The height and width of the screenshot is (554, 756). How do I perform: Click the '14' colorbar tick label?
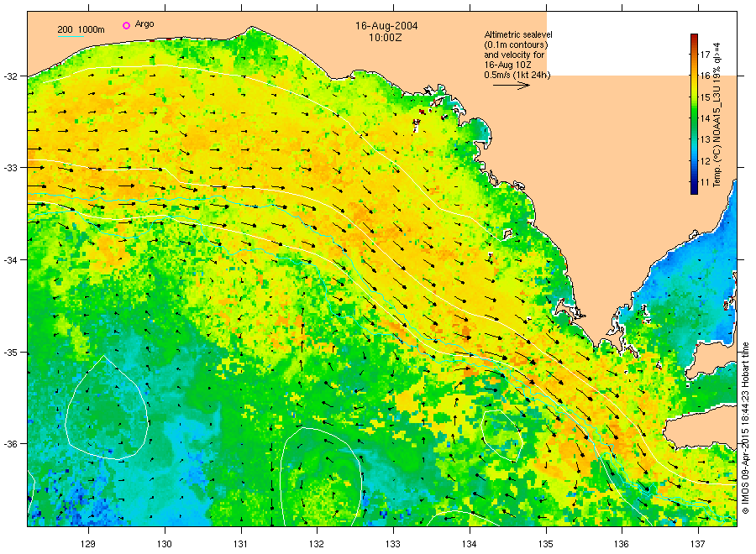pos(706,118)
